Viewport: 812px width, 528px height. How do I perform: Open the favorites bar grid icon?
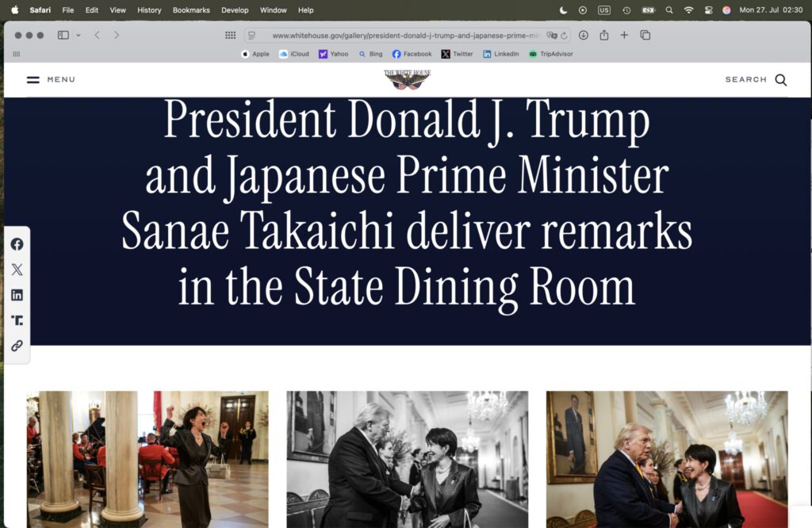tap(17, 54)
